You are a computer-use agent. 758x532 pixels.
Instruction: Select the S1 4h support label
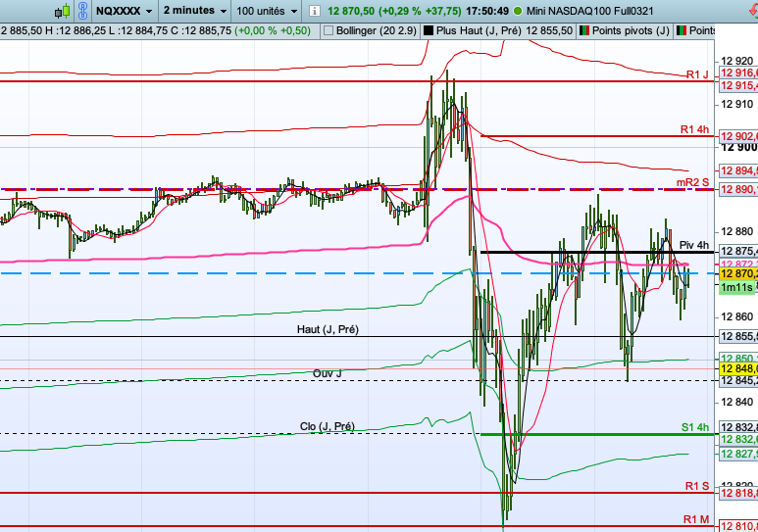pyautogui.click(x=695, y=427)
